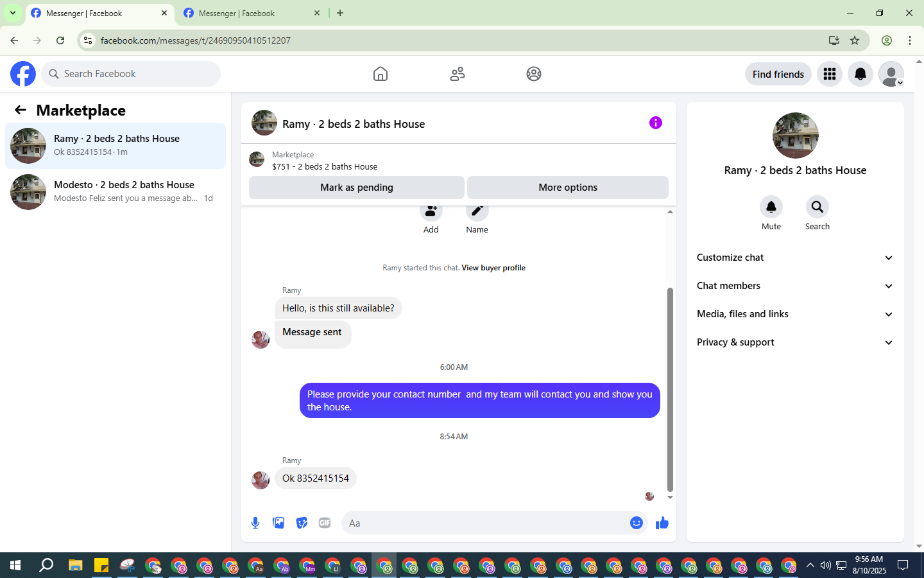Image resolution: width=924 pixels, height=578 pixels.
Task: Click the Mark as pending button
Action: point(357,188)
